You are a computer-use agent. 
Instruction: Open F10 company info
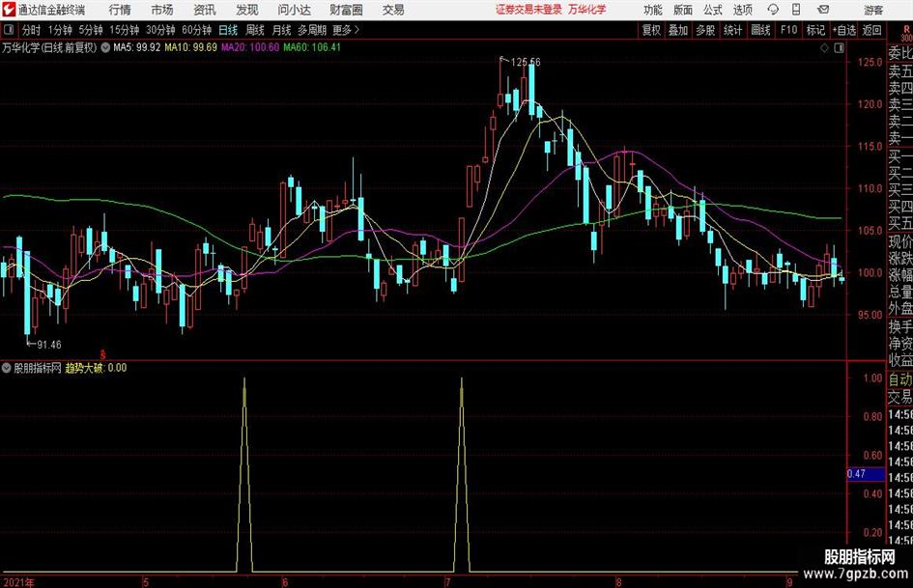click(x=788, y=30)
